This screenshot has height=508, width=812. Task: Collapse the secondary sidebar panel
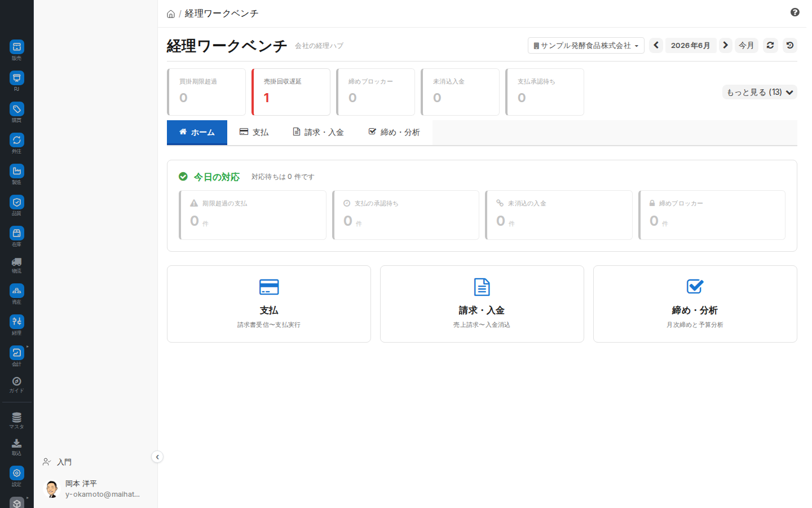coord(157,457)
